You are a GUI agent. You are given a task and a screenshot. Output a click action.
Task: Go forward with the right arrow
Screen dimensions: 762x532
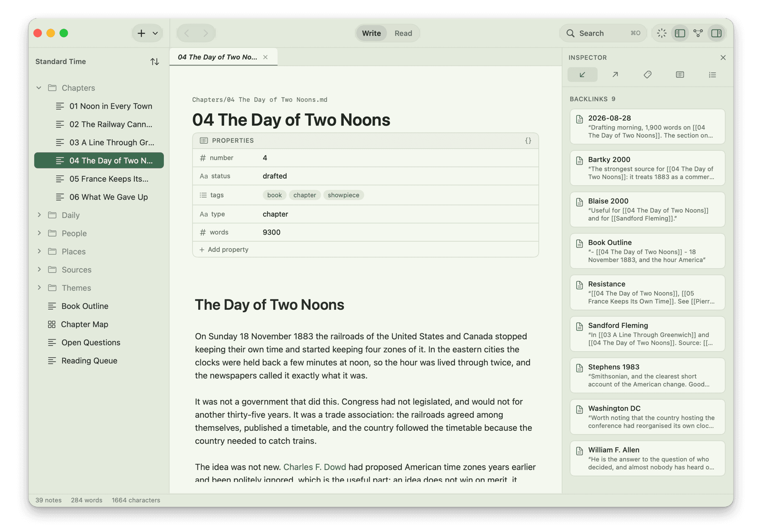coord(206,33)
